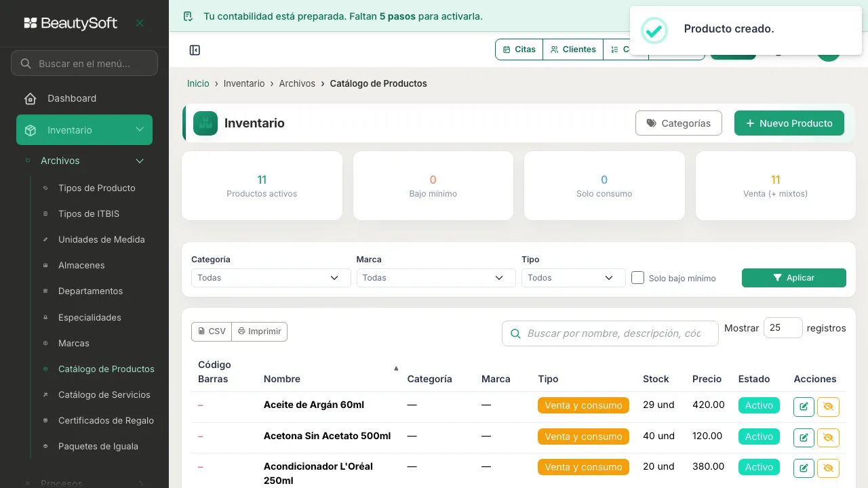
Task: Export table with CSV button
Action: [212, 331]
